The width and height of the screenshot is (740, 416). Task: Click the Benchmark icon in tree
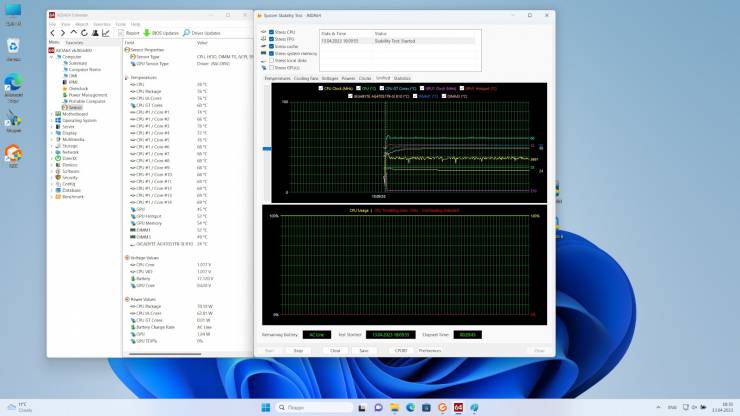point(58,196)
